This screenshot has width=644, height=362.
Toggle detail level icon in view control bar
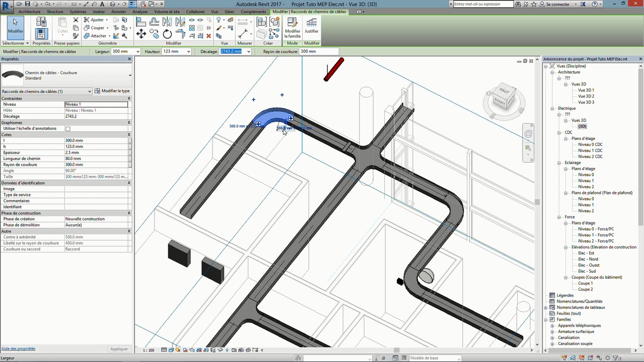pyautogui.click(x=164, y=350)
